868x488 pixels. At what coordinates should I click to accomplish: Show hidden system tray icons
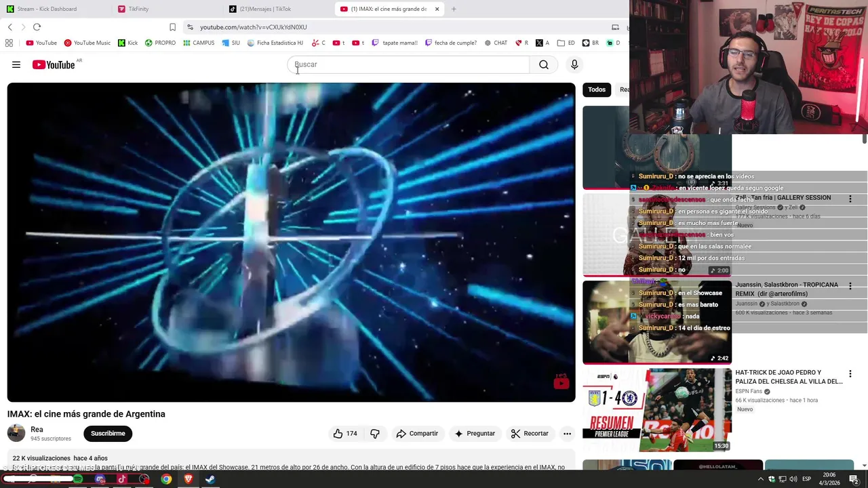click(761, 479)
